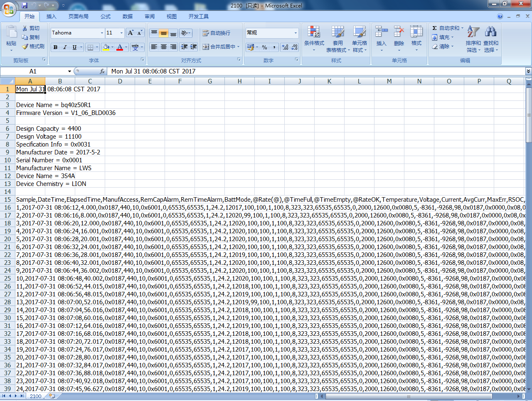Switch to the 视图 ribbon tab
This screenshot has width=532, height=401.
pyautogui.click(x=172, y=17)
